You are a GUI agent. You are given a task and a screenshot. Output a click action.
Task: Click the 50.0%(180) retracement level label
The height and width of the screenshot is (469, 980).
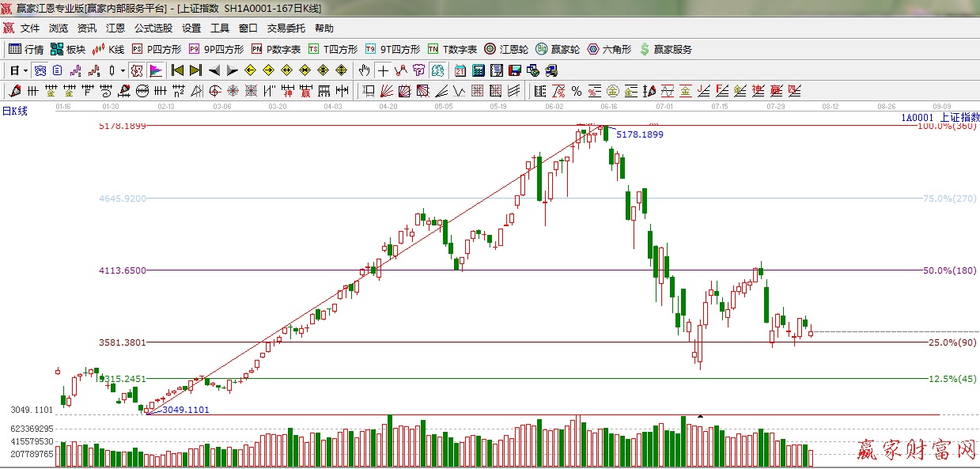[x=950, y=270]
